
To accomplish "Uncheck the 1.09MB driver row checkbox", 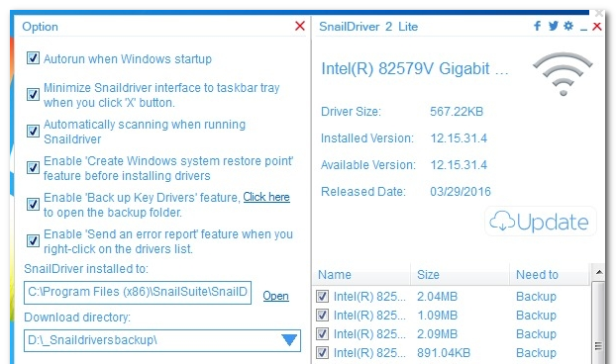I will [322, 315].
